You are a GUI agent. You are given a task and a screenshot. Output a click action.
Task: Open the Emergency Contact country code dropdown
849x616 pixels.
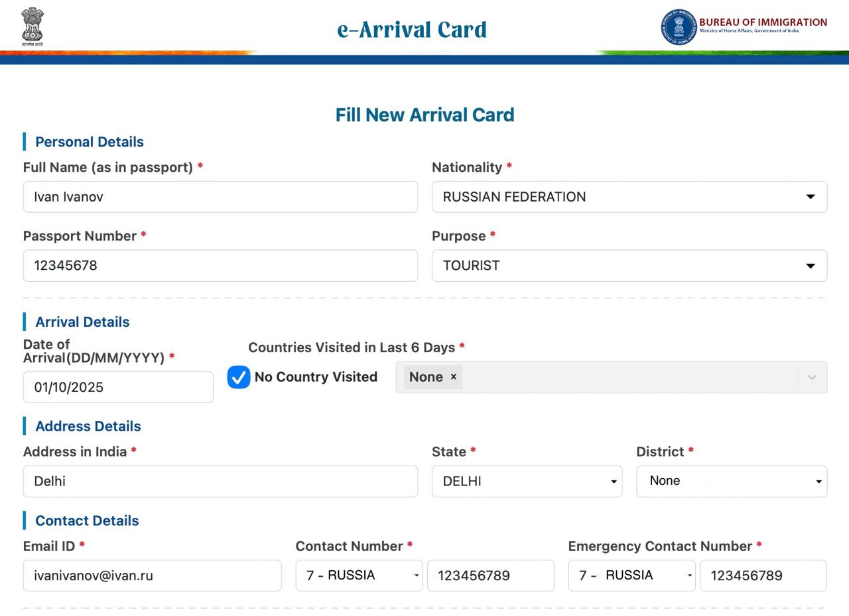[631, 576]
